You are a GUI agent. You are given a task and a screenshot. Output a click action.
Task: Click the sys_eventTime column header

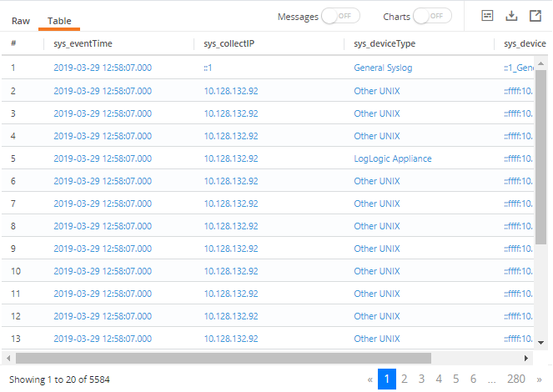83,43
